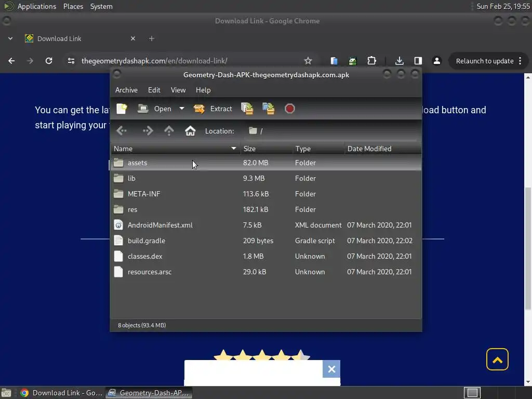Click the Open archive button
Image resolution: width=532 pixels, height=399 pixels.
155,109
